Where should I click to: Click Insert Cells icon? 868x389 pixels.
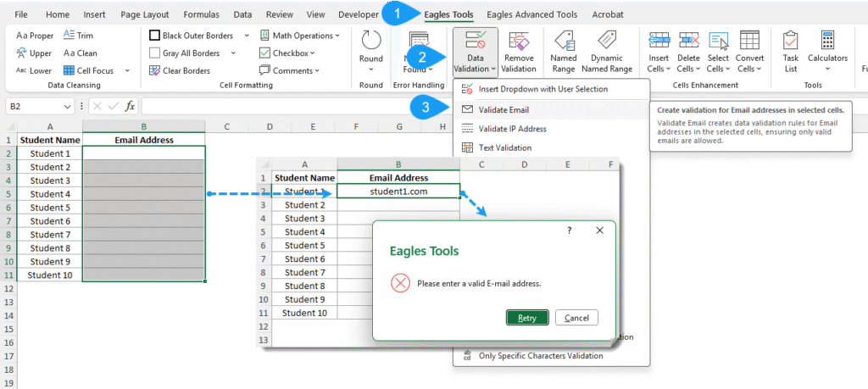click(x=659, y=41)
